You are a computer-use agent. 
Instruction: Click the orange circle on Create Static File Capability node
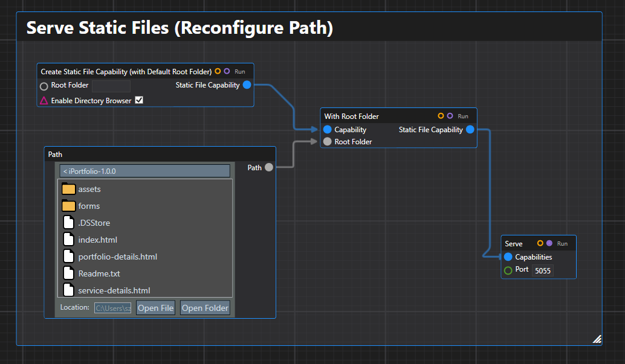[x=218, y=71]
